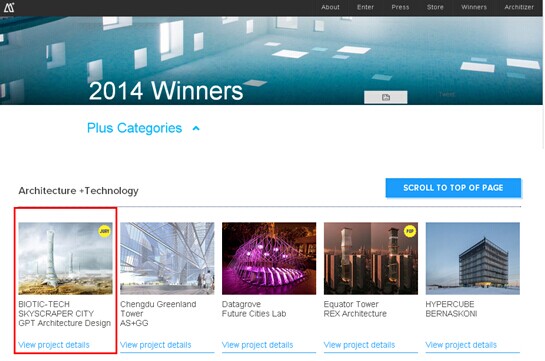
Task: Click the Plus Categories heading
Action: [x=134, y=128]
